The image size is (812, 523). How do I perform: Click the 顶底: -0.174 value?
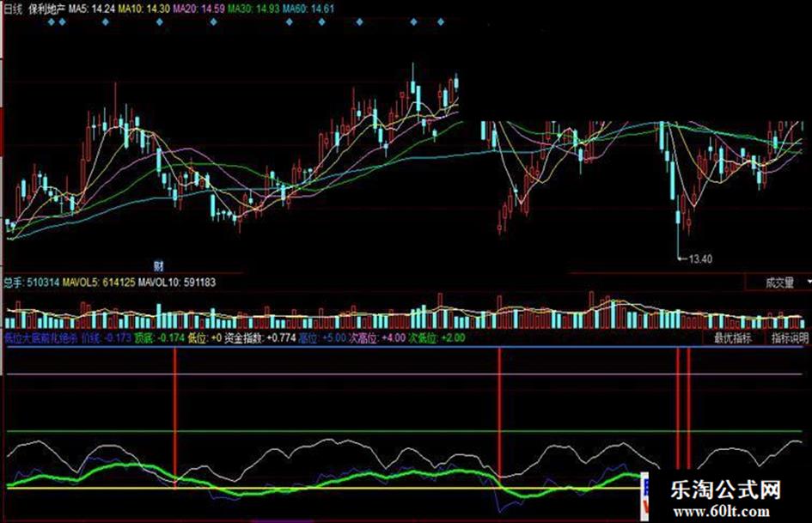pyautogui.click(x=160, y=338)
